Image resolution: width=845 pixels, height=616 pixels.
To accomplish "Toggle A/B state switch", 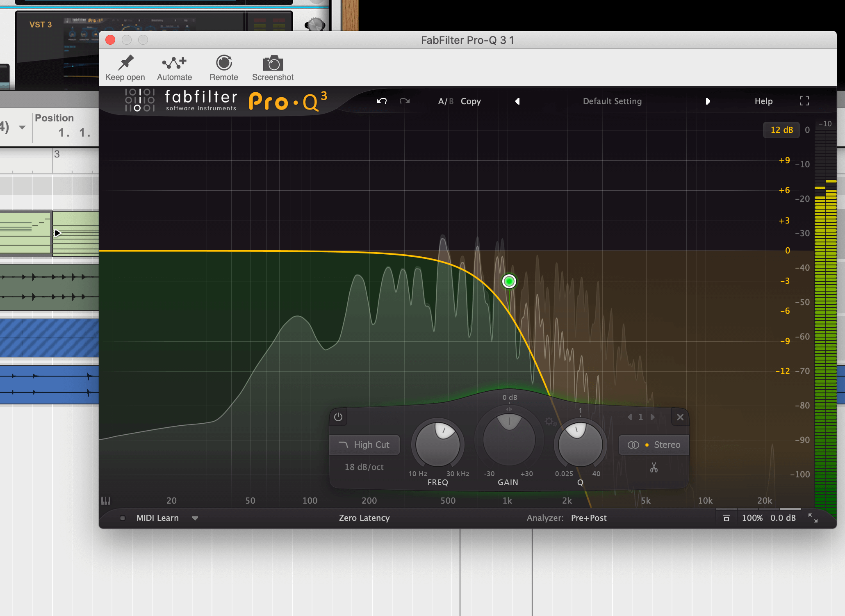I will tap(445, 101).
